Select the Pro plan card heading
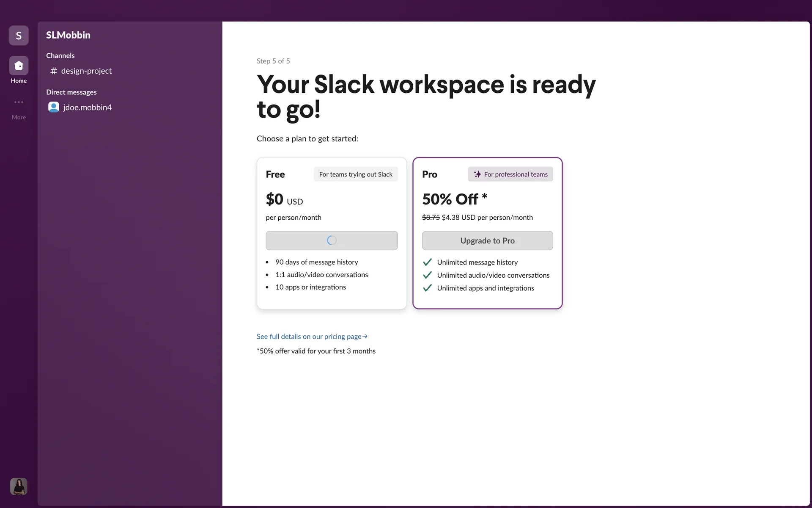This screenshot has width=812, height=508. (x=430, y=174)
